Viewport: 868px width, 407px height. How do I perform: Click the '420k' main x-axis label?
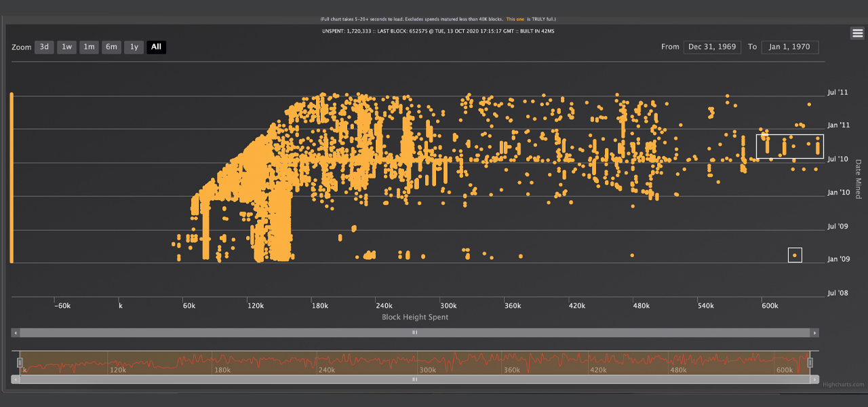pyautogui.click(x=577, y=306)
